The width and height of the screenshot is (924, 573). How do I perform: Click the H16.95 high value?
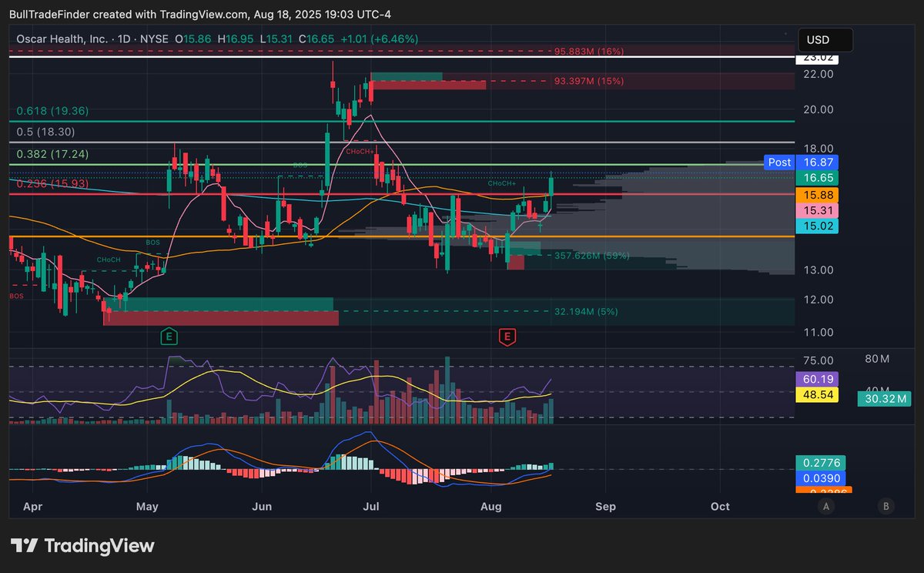pyautogui.click(x=235, y=39)
